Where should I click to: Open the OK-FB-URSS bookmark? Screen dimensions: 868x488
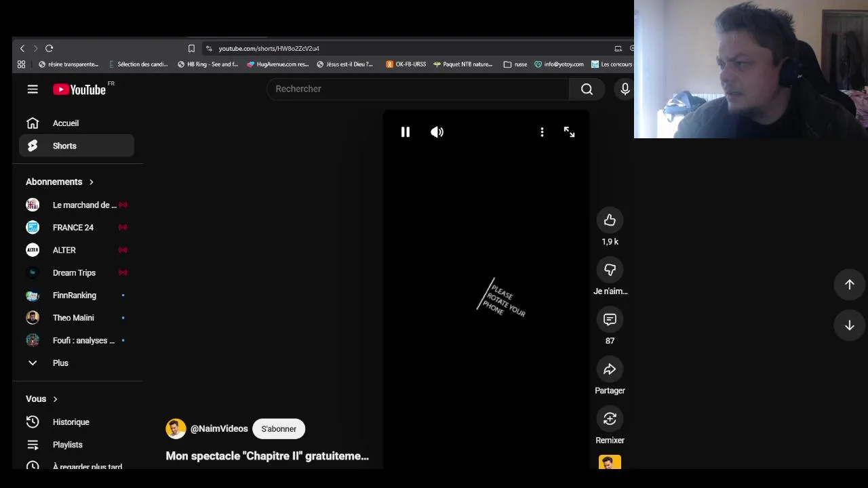click(x=406, y=64)
